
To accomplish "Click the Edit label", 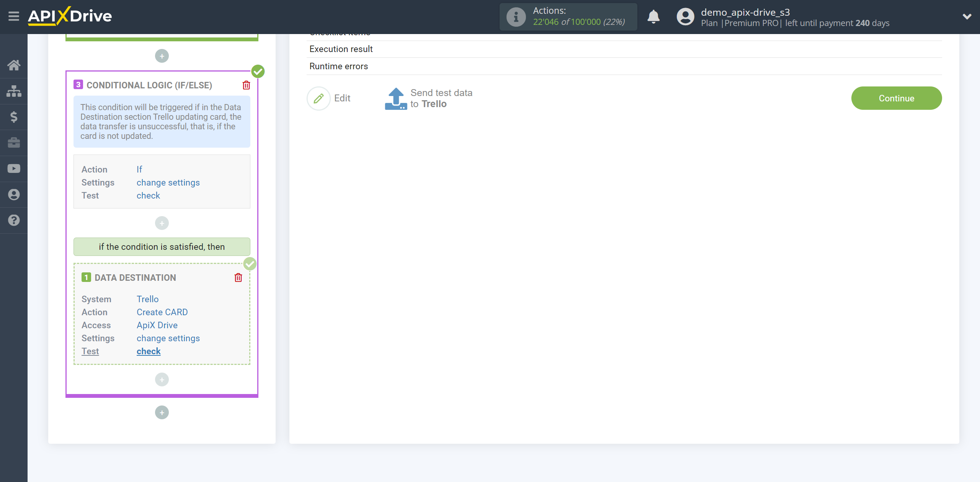I will tap(342, 98).
